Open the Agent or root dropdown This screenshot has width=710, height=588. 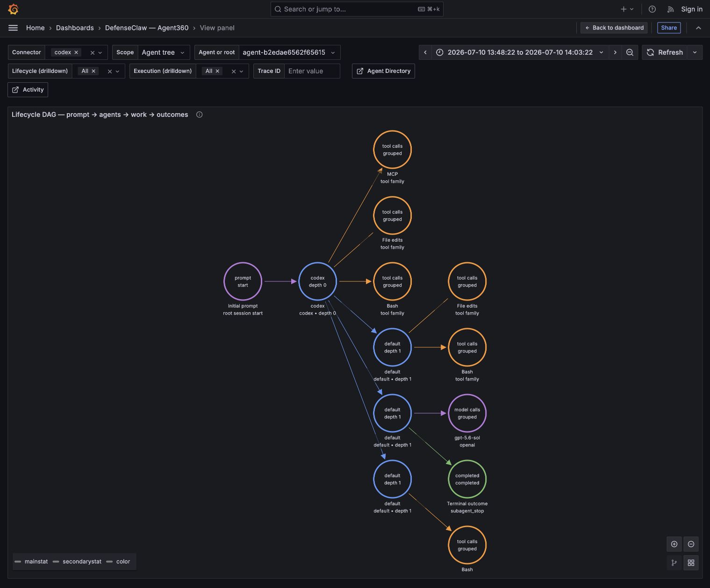coord(289,52)
